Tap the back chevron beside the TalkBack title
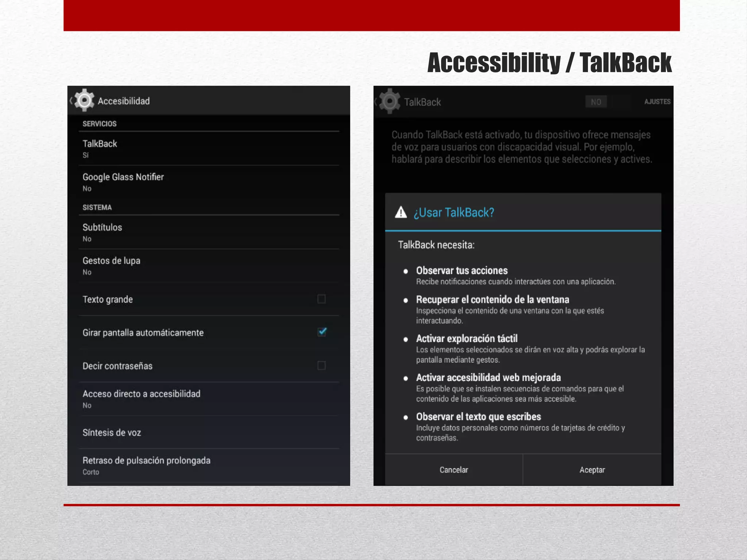The height and width of the screenshot is (560, 747). pyautogui.click(x=376, y=101)
